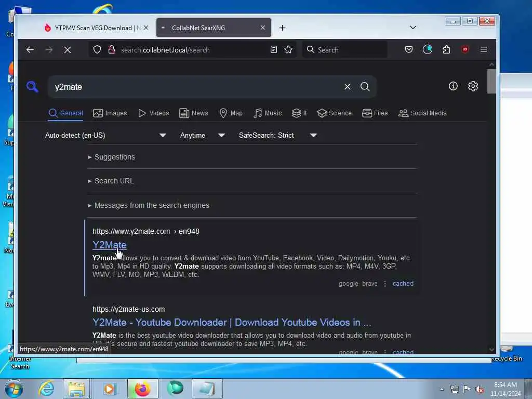
Task: Select the Social Media search category
Action: [x=422, y=113]
